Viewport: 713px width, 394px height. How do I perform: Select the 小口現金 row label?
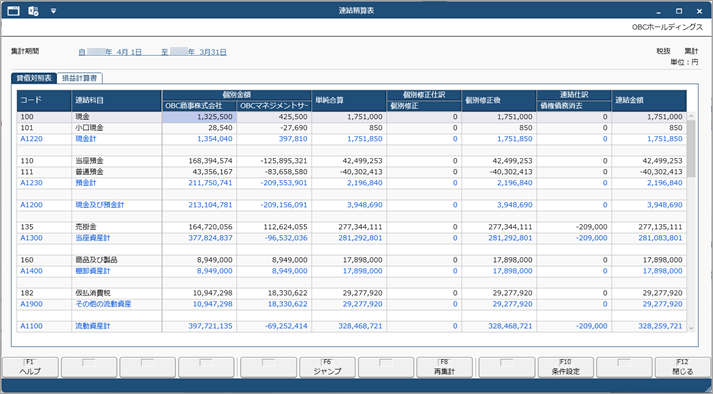click(89, 128)
